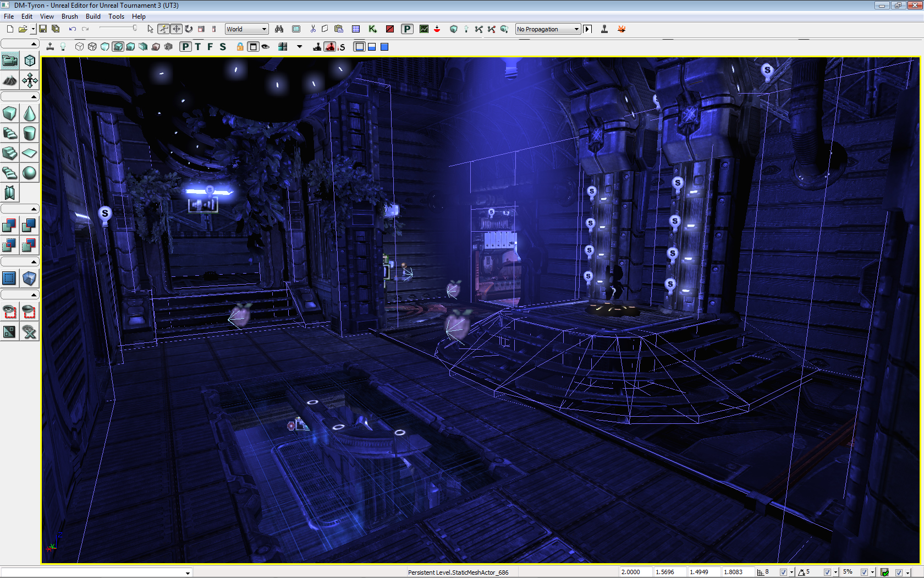This screenshot has width=924, height=578.
Task: Build lighting with the light bulb icon
Action: 466,29
